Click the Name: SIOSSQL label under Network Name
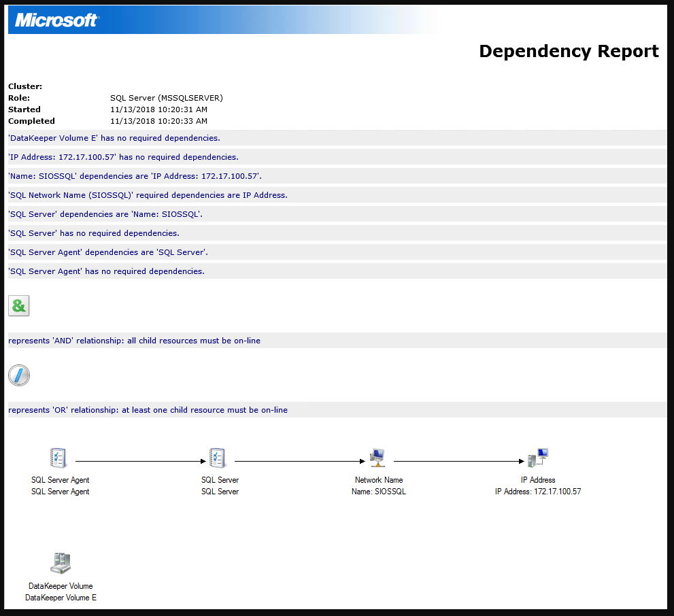Image resolution: width=674 pixels, height=616 pixels. tap(379, 492)
